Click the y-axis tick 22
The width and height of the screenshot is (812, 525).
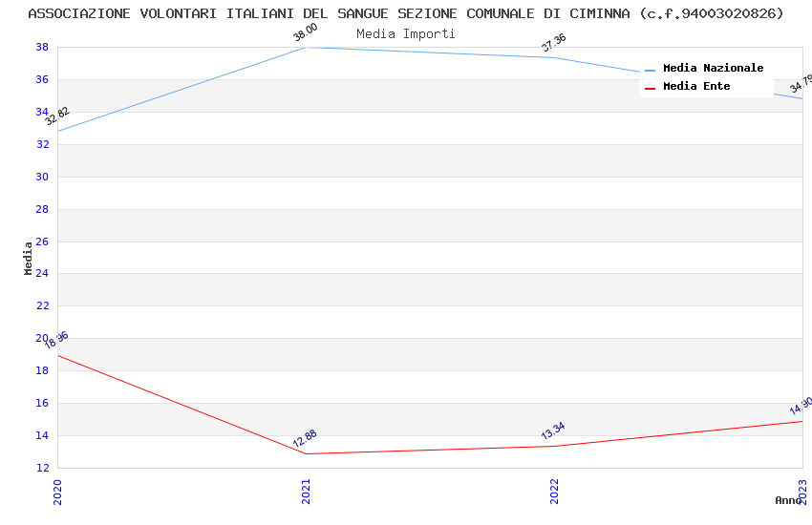[x=42, y=305]
